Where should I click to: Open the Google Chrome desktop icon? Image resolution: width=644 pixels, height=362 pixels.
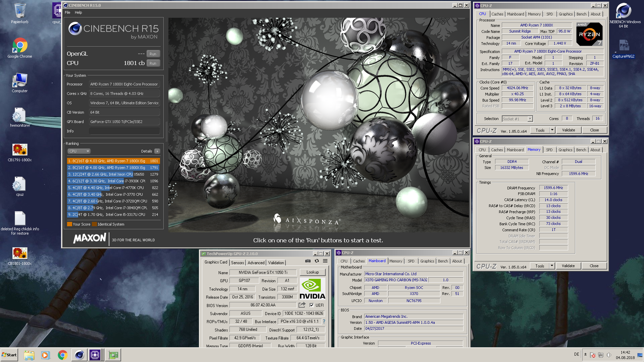click(x=20, y=48)
